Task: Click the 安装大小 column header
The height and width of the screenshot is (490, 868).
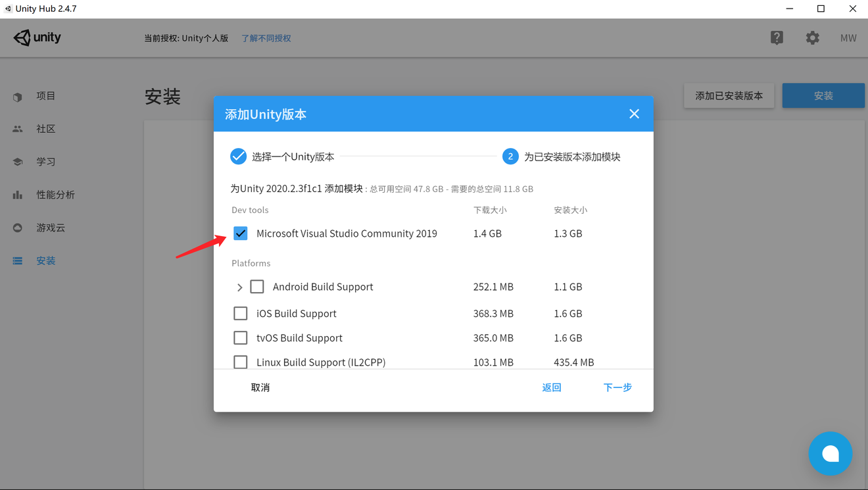Action: 570,210
